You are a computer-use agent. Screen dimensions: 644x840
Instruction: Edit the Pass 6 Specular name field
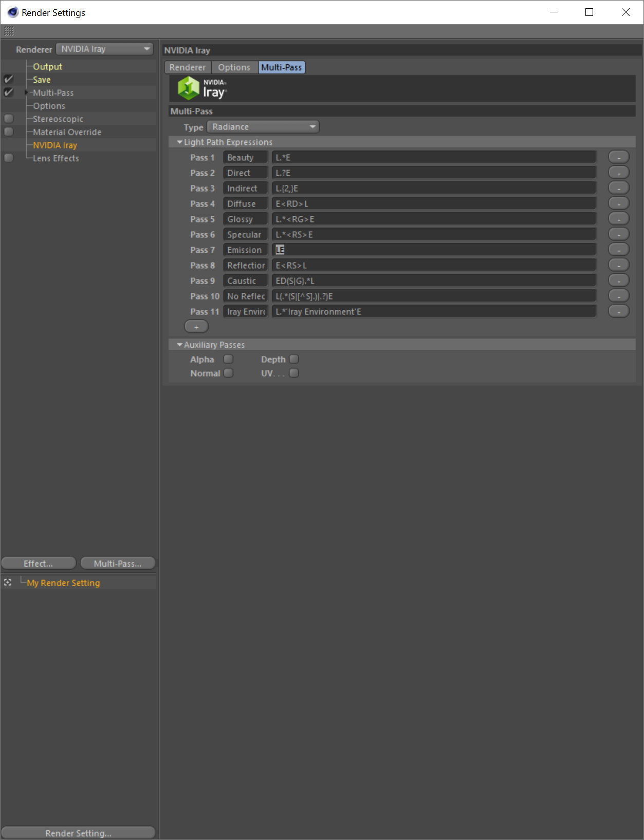[x=246, y=235]
